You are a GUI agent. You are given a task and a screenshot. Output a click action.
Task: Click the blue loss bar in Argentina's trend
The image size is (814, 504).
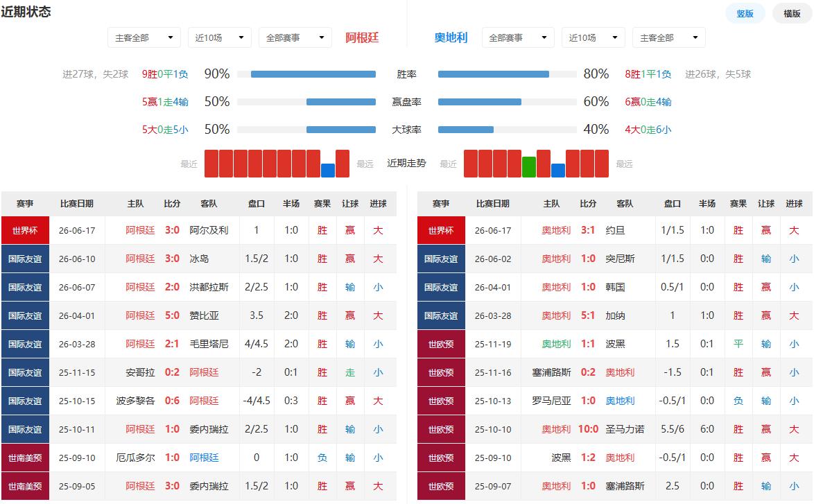[327, 171]
